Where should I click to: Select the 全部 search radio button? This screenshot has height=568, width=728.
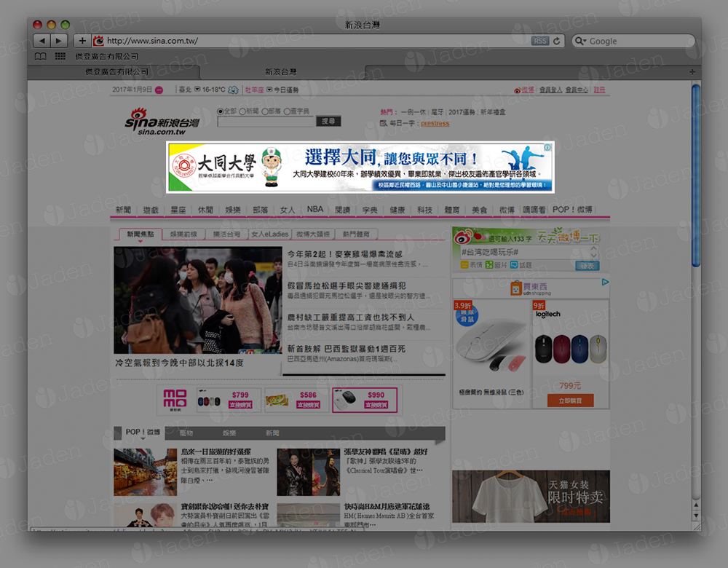pos(220,111)
